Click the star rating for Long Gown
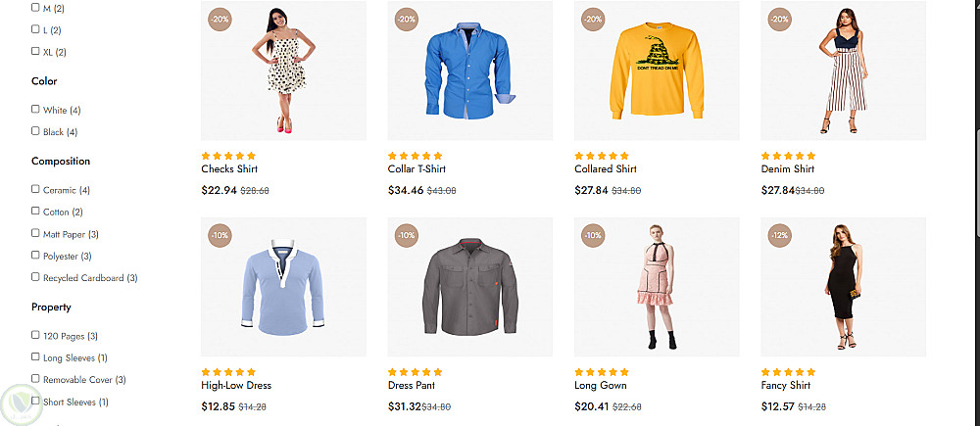 pyautogui.click(x=602, y=372)
